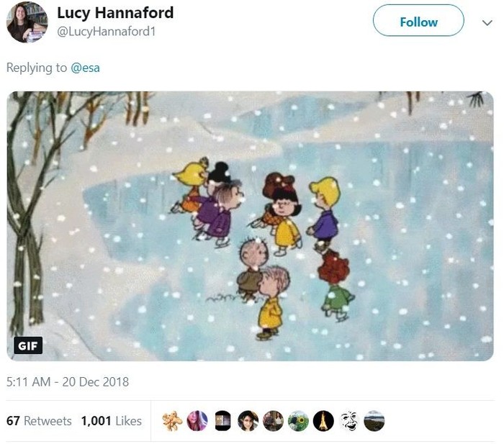Click the Follow button
This screenshot has height=444, width=504.
418,22
